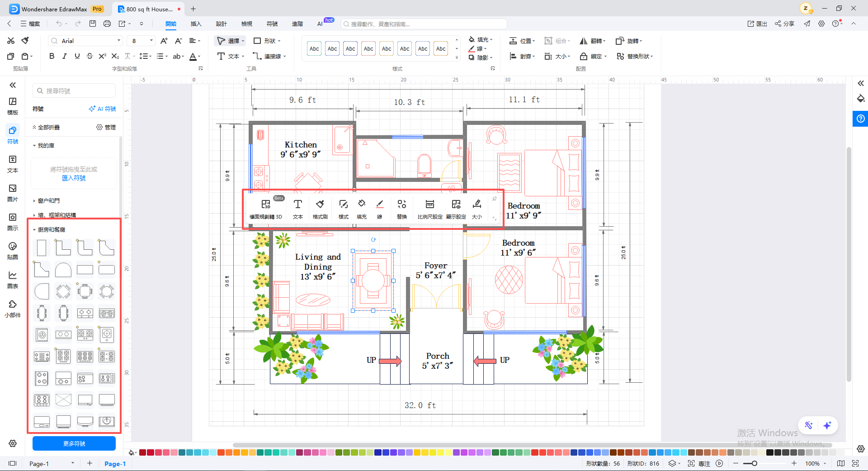This screenshot has height=471, width=868.
Task: Open the 小部件 widgets sidebar panel
Action: point(13,309)
